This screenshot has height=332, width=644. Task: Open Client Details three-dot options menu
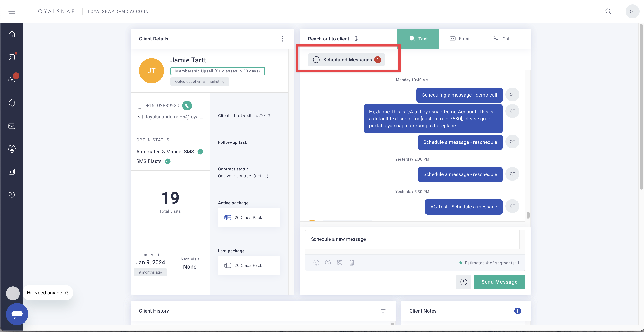click(x=282, y=39)
